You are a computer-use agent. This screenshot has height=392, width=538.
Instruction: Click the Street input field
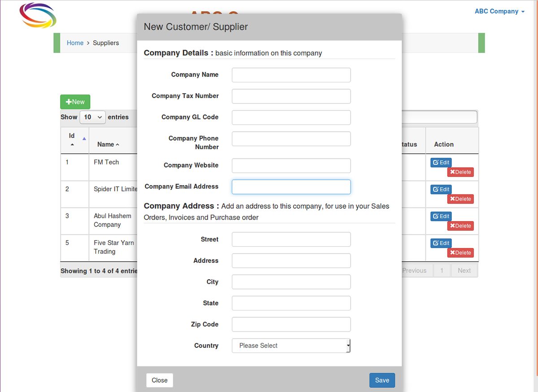pyautogui.click(x=291, y=239)
